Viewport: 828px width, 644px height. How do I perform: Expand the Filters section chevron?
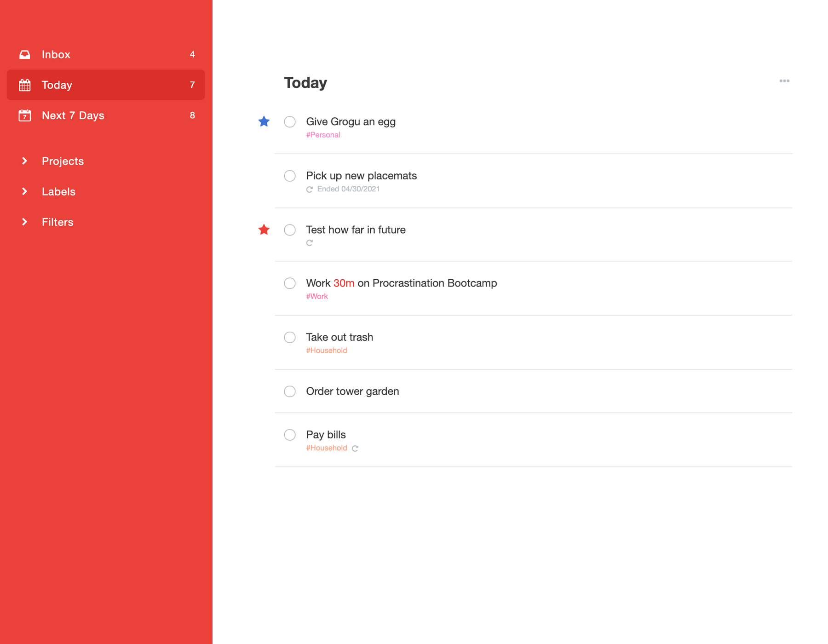[x=25, y=222]
